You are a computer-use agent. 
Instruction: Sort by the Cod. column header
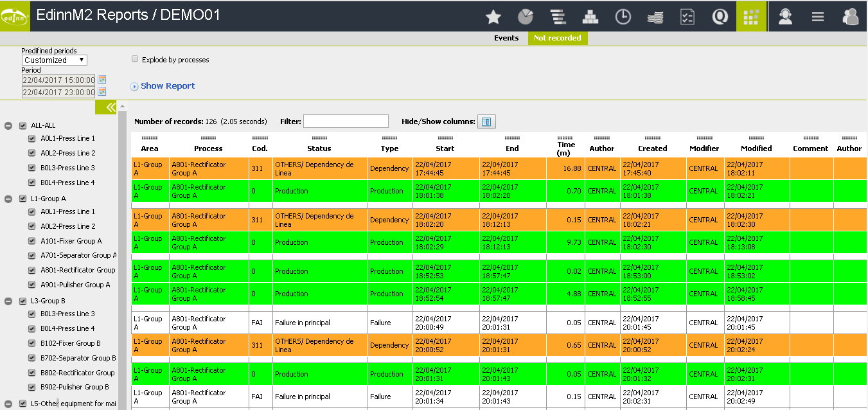pyautogui.click(x=260, y=148)
